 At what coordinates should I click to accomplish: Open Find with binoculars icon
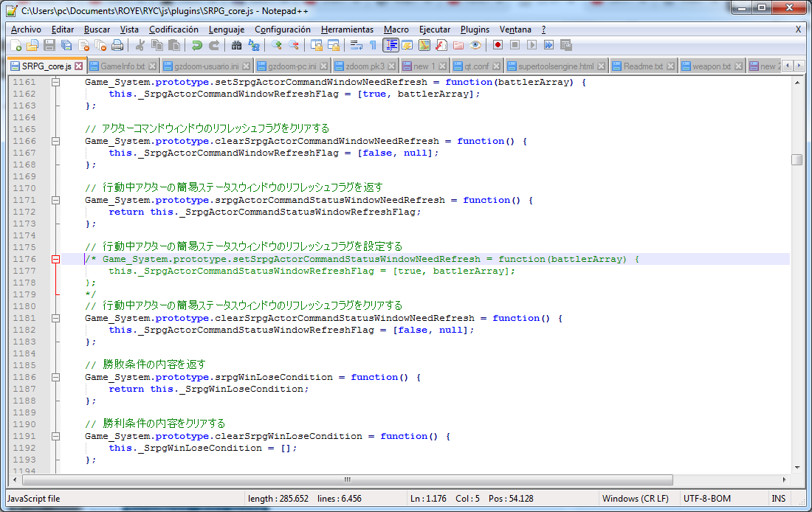(236, 46)
